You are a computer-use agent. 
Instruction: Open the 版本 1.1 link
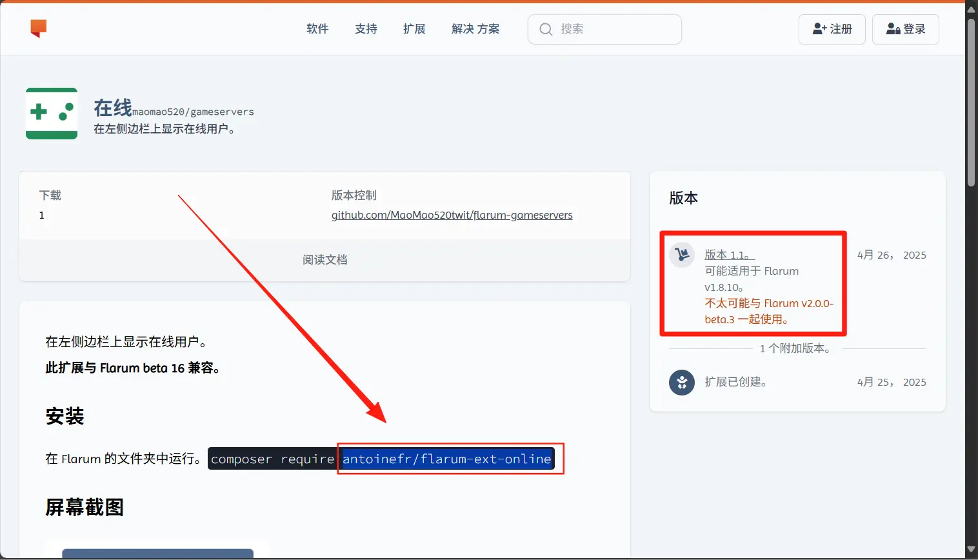729,255
